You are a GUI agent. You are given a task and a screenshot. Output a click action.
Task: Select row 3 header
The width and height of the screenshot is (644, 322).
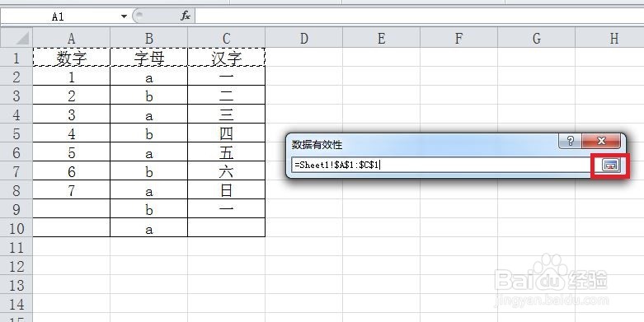click(16, 96)
